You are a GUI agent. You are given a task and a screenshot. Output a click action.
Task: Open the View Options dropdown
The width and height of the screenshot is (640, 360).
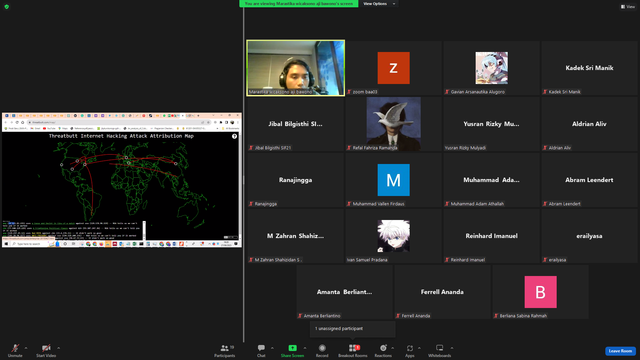(x=379, y=4)
